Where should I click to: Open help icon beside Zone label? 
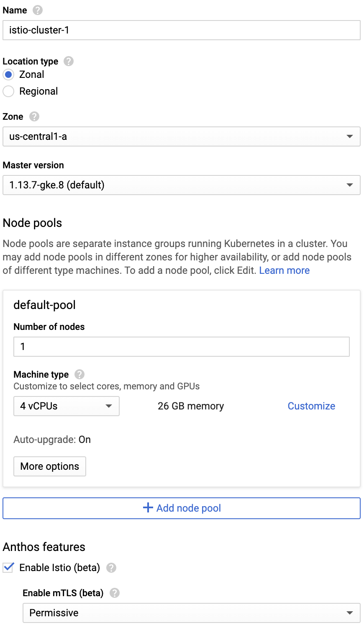(34, 116)
